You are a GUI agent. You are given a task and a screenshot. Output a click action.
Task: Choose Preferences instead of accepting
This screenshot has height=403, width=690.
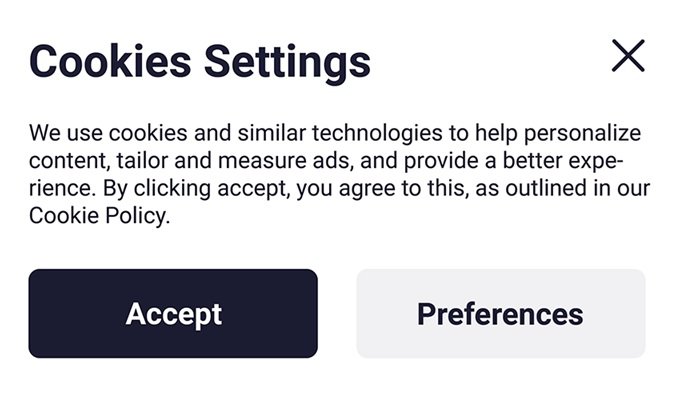tap(500, 313)
